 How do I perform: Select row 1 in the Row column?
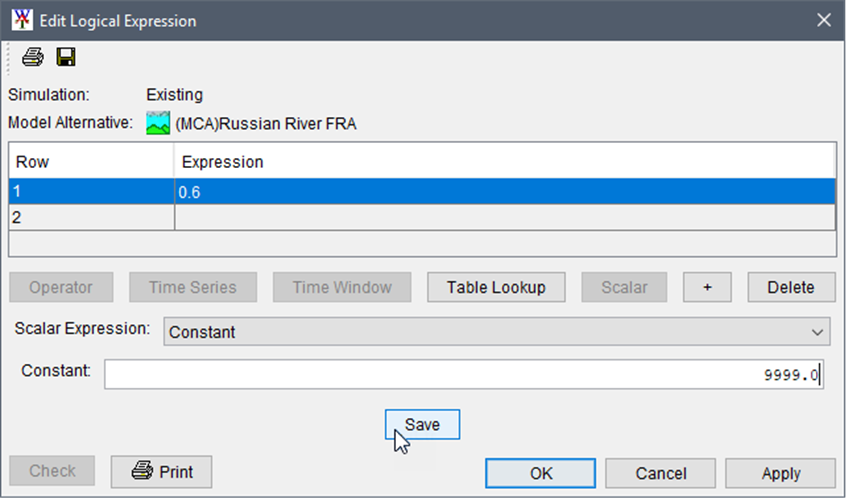(92, 192)
